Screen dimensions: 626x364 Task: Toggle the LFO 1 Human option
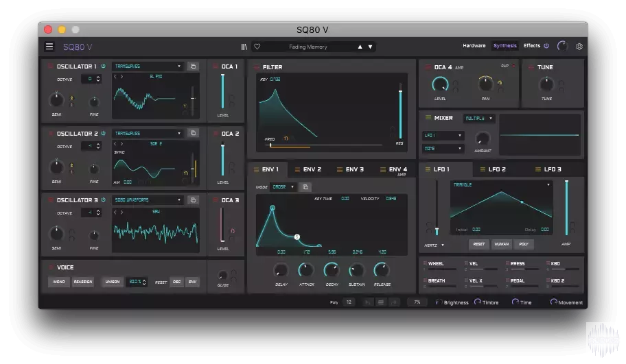[x=502, y=244]
